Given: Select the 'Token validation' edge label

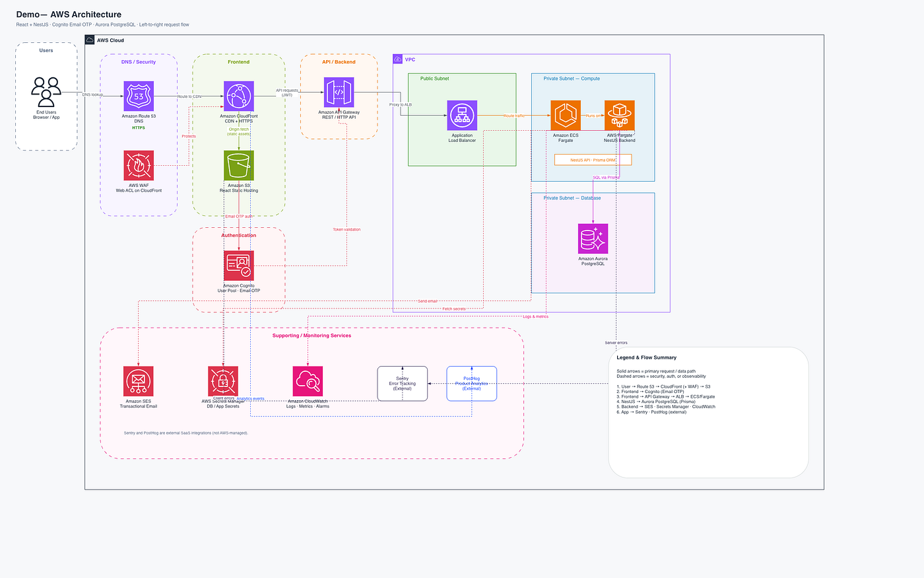Looking at the screenshot, I should 346,229.
